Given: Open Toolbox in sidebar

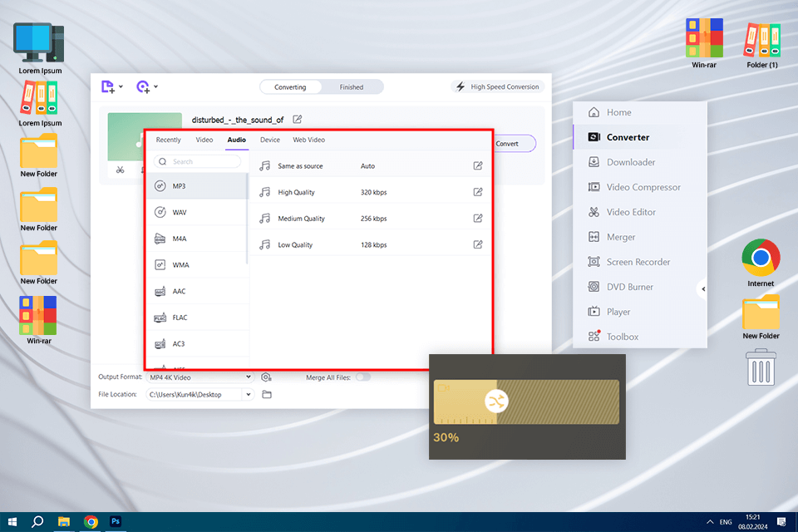Looking at the screenshot, I should pos(640,337).
